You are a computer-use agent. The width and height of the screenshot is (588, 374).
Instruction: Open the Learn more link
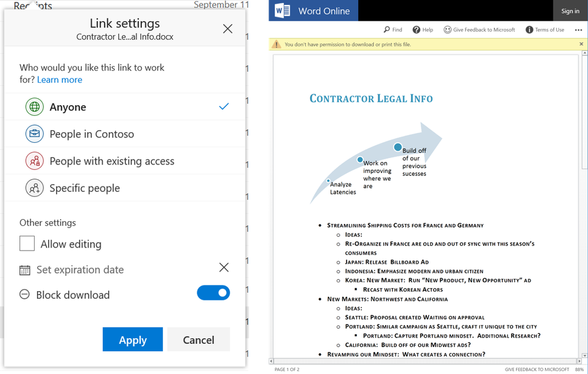point(59,79)
